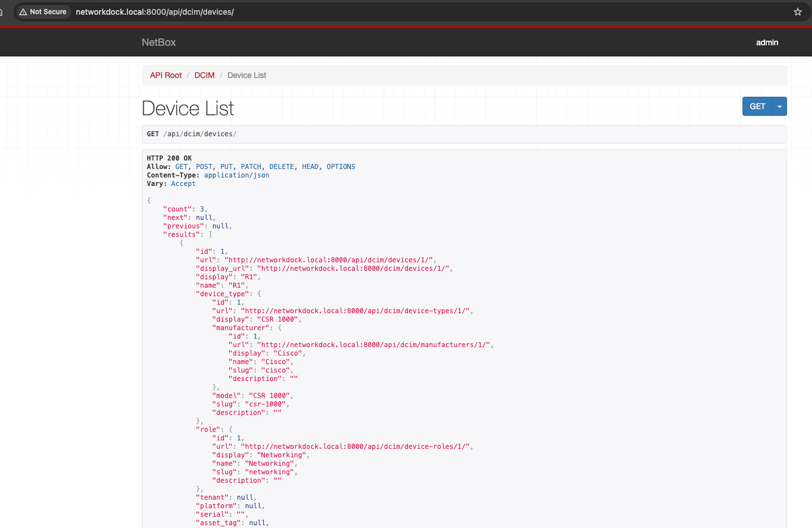Select the "slug": "csr-1000" line
The width and height of the screenshot is (812, 528).
click(x=250, y=404)
